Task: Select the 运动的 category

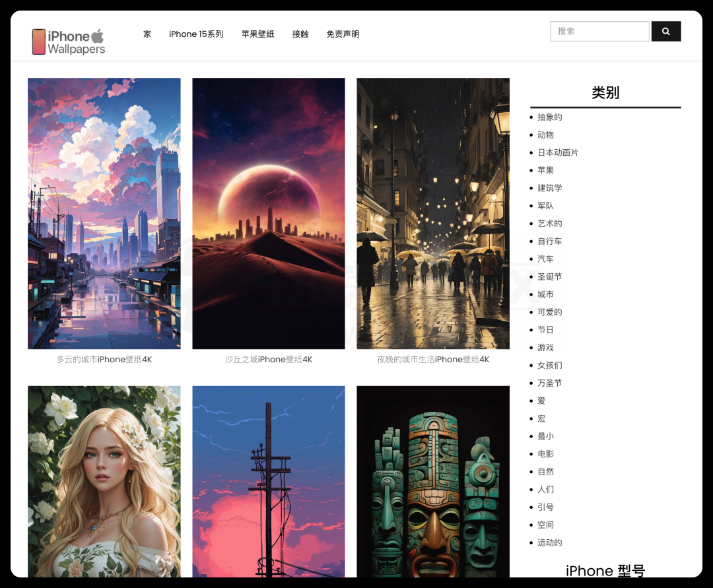Action: click(550, 542)
